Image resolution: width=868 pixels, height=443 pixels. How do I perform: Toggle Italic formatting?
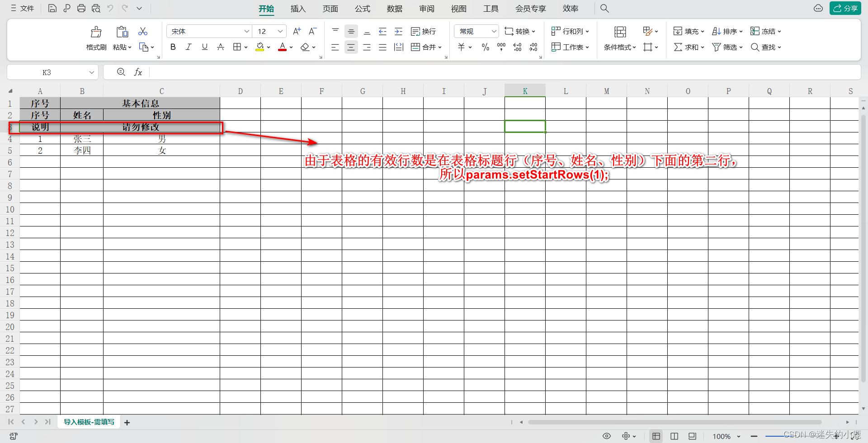click(189, 47)
